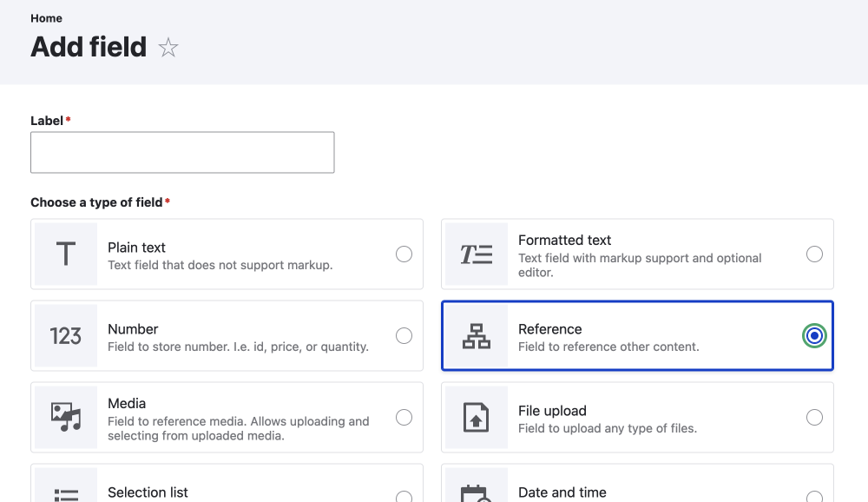Click the 'Date and time' title
This screenshot has height=502, width=868.
tap(562, 492)
